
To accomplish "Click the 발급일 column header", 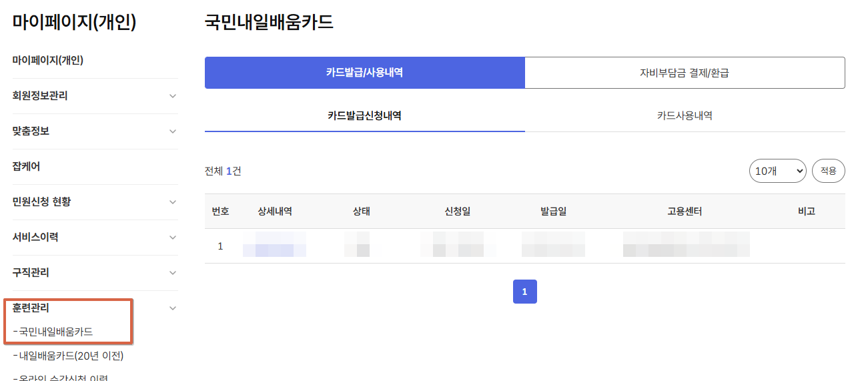I will 554,212.
